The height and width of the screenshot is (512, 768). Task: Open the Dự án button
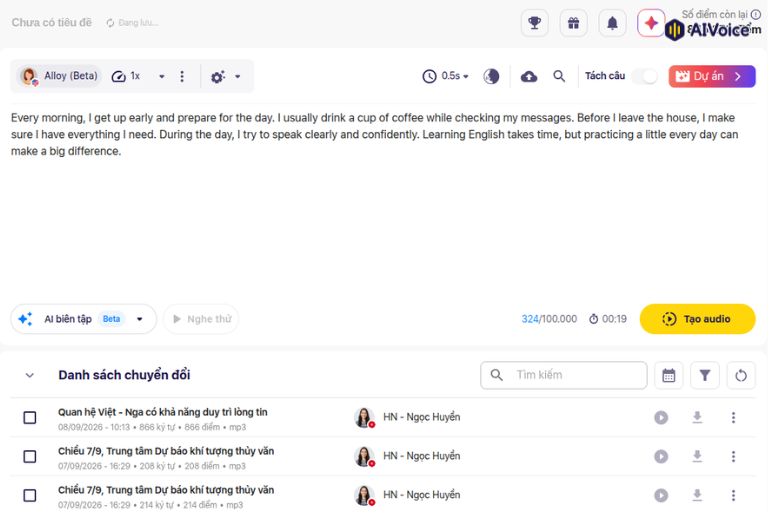point(712,76)
